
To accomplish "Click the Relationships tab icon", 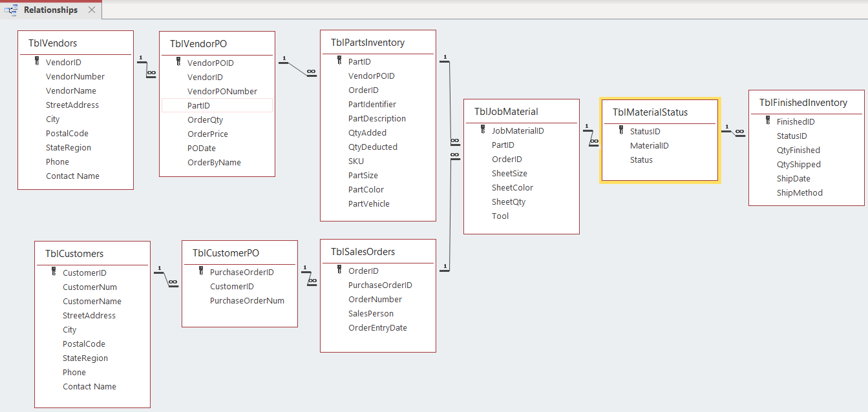I will [11, 10].
